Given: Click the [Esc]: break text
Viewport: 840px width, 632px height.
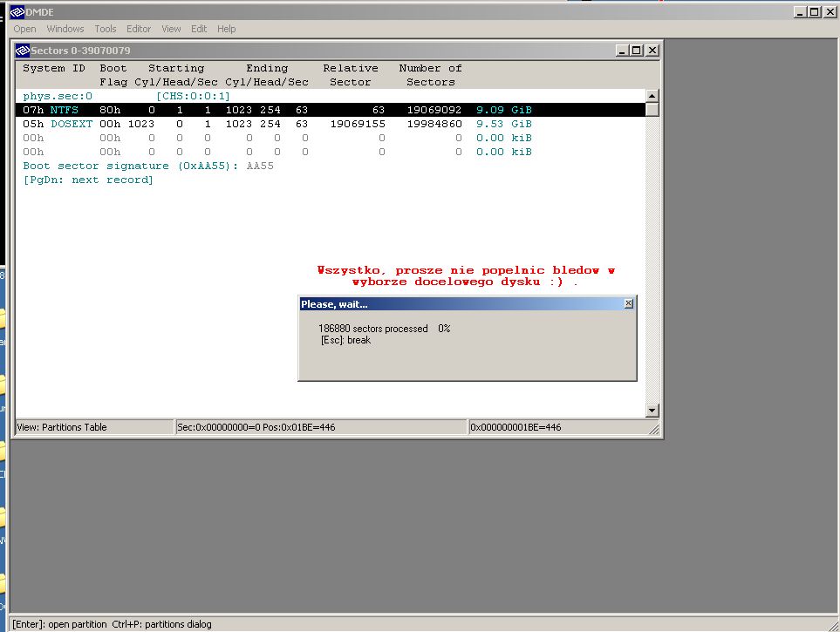Looking at the screenshot, I should point(345,340).
